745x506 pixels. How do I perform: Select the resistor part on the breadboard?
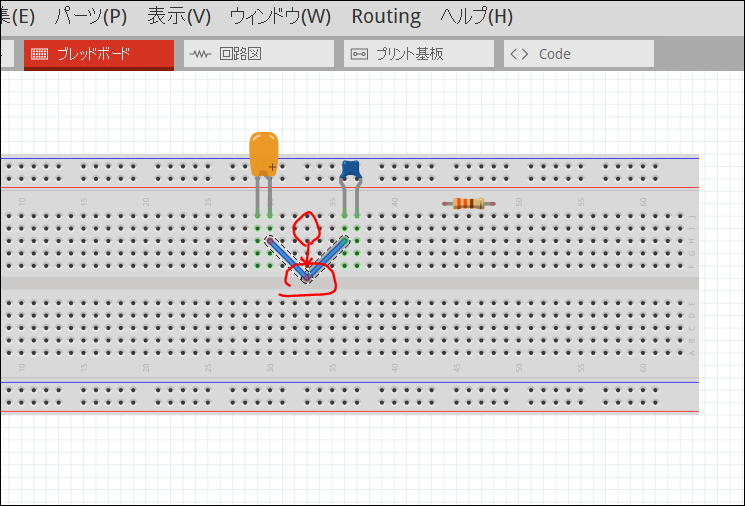[469, 203]
